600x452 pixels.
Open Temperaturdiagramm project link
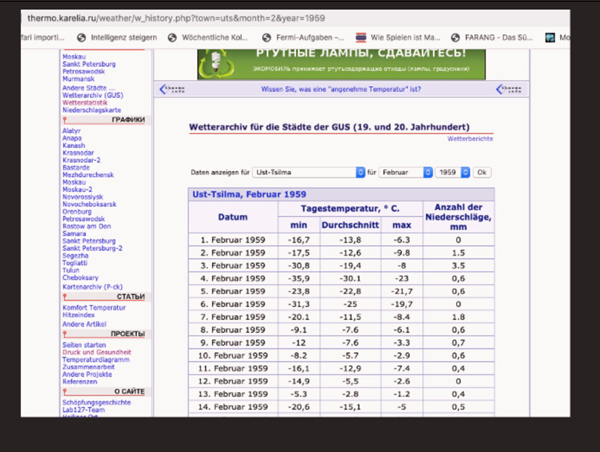[x=96, y=360]
